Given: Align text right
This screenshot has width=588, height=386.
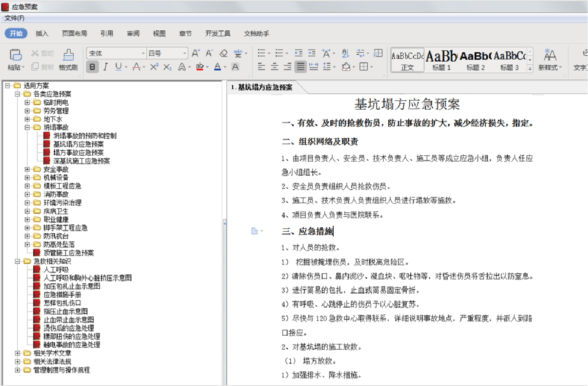Looking at the screenshot, I should (288, 67).
